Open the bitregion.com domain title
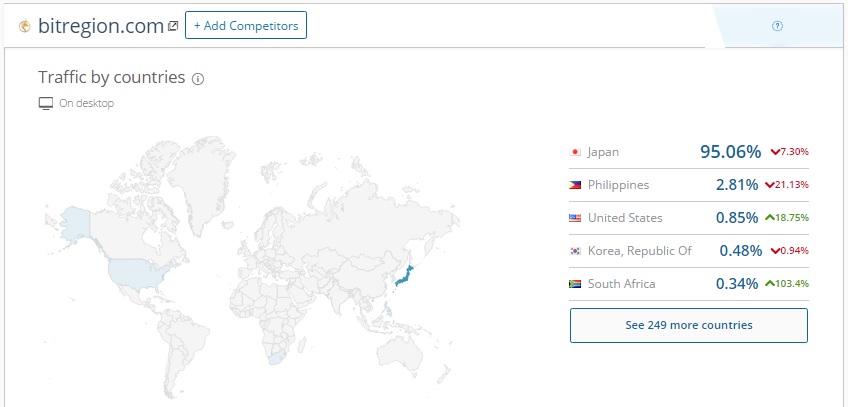 pyautogui.click(x=101, y=26)
